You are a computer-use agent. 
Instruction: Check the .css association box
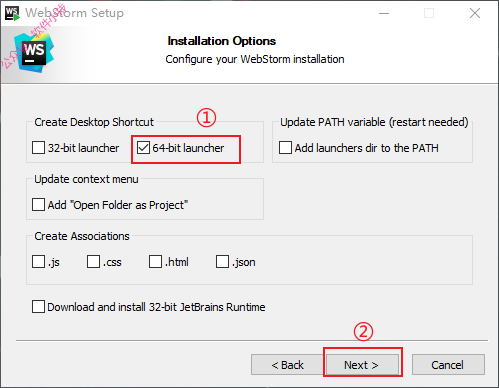[93, 262]
